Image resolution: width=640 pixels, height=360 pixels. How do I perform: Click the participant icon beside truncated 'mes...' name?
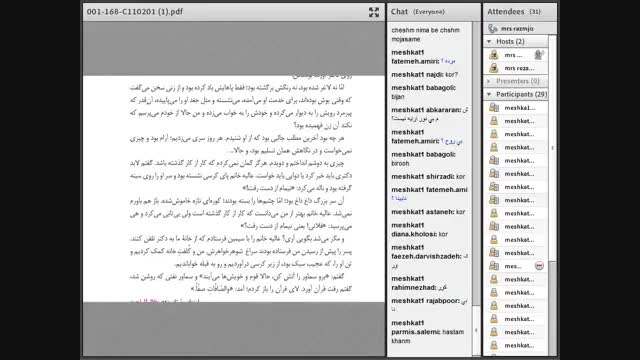point(494,266)
